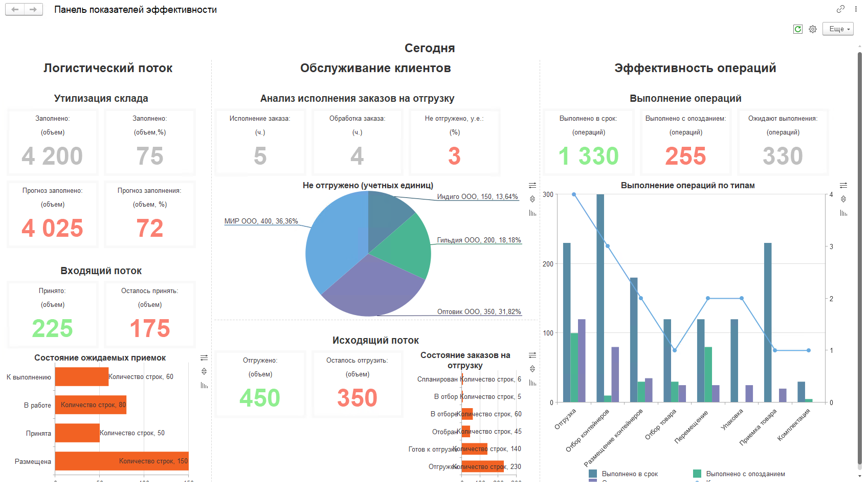868x492 pixels.
Task: Click the 'Оптовик ООО, 350' pie label
Action: click(479, 311)
